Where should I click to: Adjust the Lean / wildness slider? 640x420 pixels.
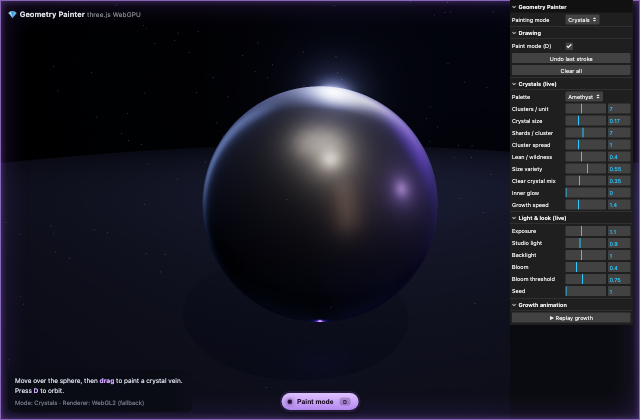click(585, 157)
